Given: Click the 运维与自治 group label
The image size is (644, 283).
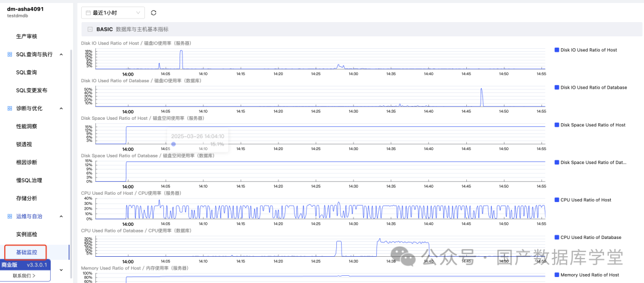Looking at the screenshot, I should 29,216.
